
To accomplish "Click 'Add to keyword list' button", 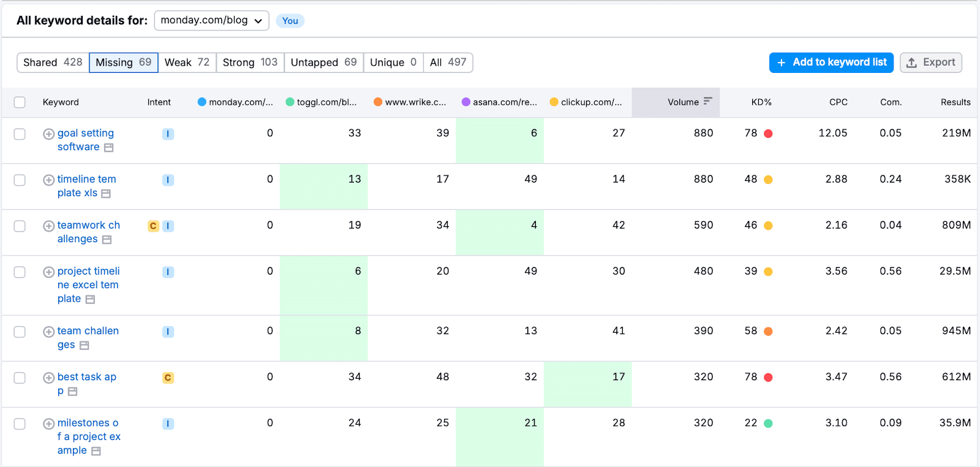I will click(x=831, y=63).
